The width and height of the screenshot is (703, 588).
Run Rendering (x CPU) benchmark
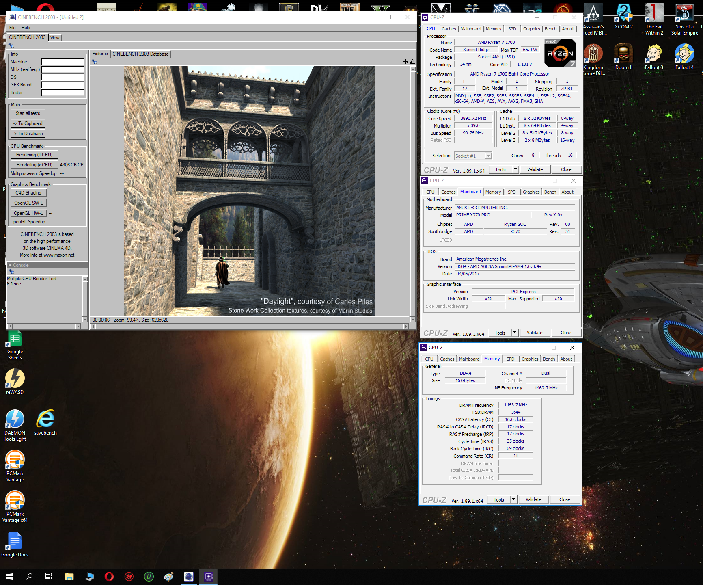coord(35,165)
